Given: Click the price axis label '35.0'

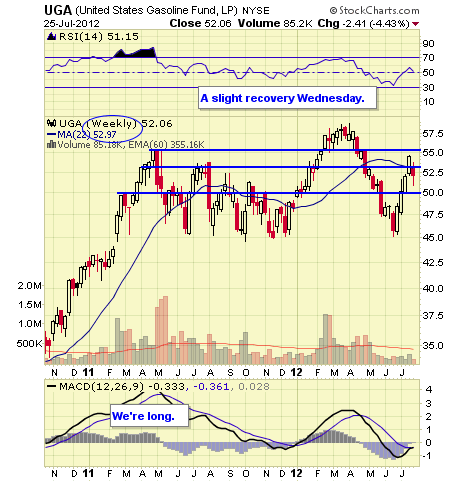Looking at the screenshot, I should pyautogui.click(x=433, y=345).
